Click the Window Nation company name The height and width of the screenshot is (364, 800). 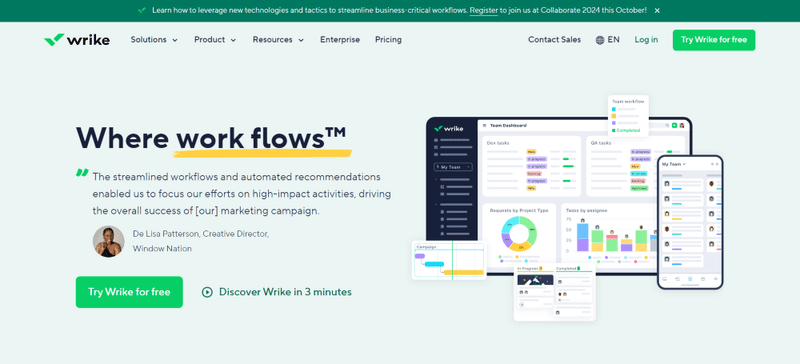(162, 249)
